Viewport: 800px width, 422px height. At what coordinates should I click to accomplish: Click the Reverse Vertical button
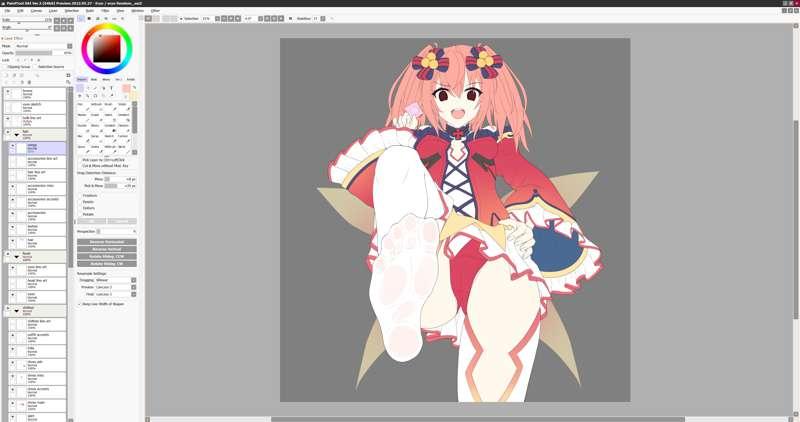pos(107,249)
